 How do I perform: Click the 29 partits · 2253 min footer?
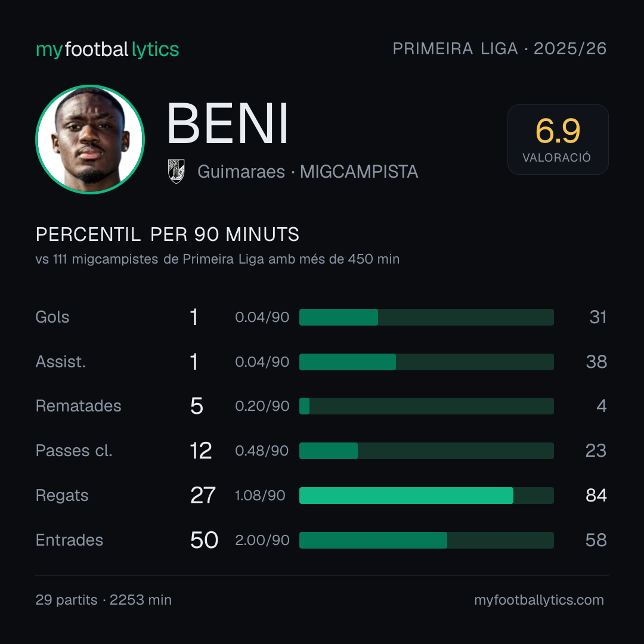tap(104, 600)
